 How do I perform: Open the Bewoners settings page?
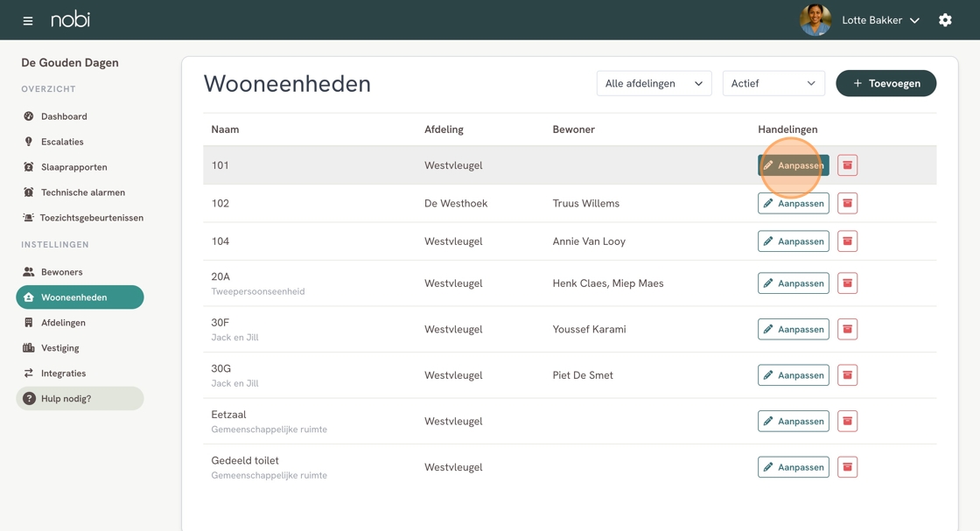click(x=61, y=272)
